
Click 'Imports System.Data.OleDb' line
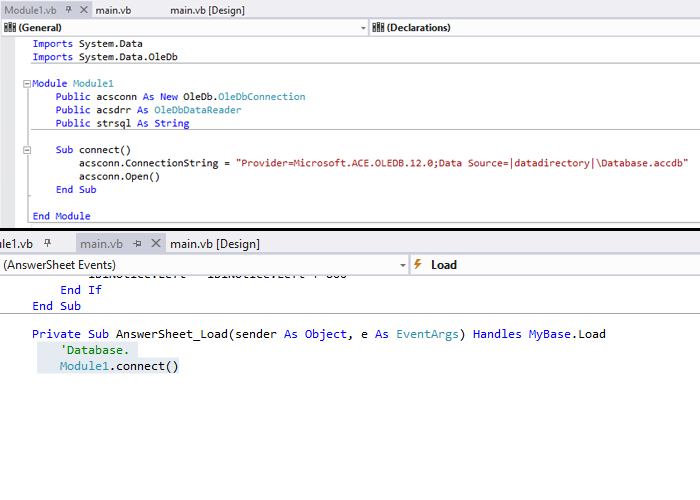(x=105, y=57)
